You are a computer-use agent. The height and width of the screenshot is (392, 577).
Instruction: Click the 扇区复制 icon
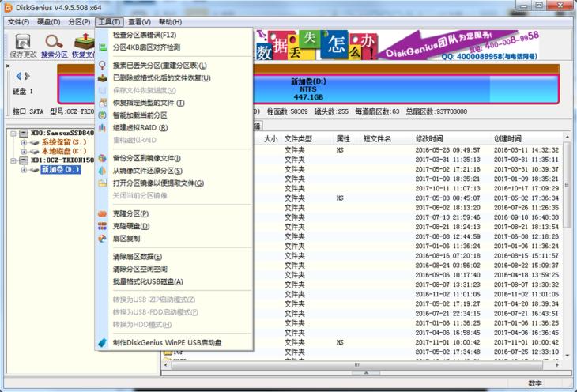point(103,239)
